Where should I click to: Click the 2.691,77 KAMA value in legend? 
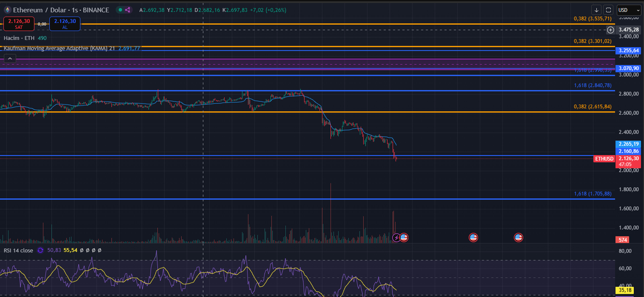129,48
